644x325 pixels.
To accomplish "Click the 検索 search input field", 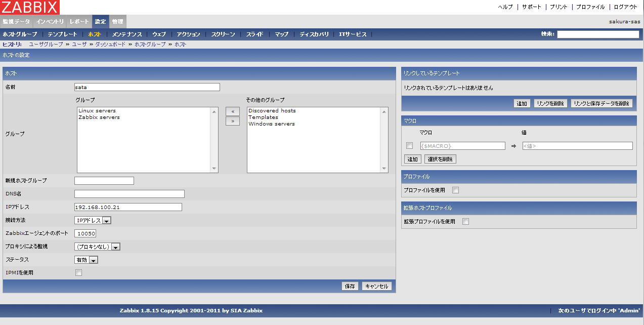I will click(598, 34).
